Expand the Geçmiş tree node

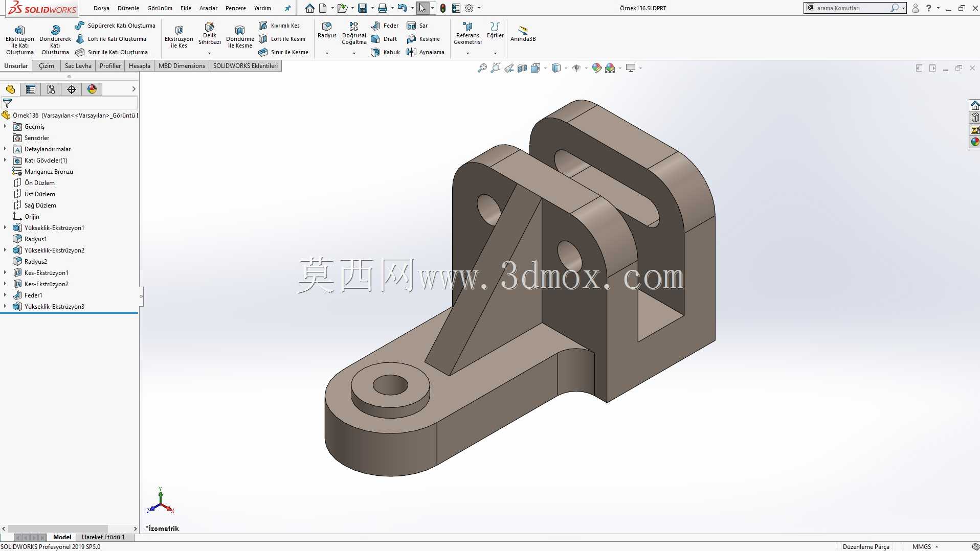pyautogui.click(x=5, y=126)
